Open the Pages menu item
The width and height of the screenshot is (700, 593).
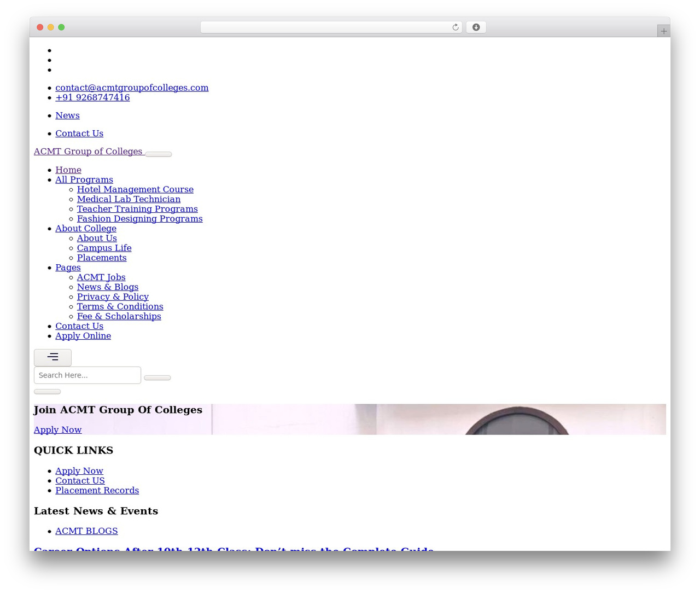pos(68,268)
